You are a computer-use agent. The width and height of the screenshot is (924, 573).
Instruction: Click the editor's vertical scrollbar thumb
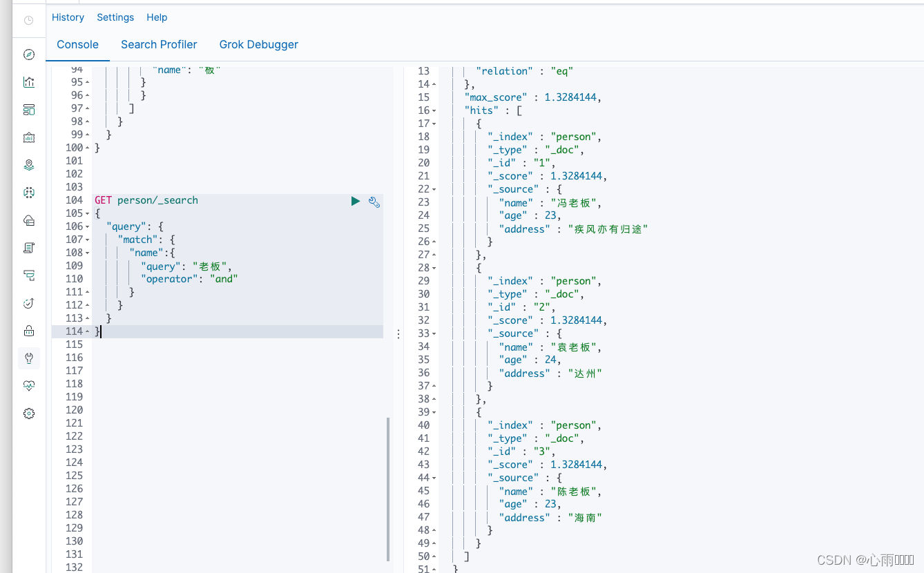(x=388, y=489)
